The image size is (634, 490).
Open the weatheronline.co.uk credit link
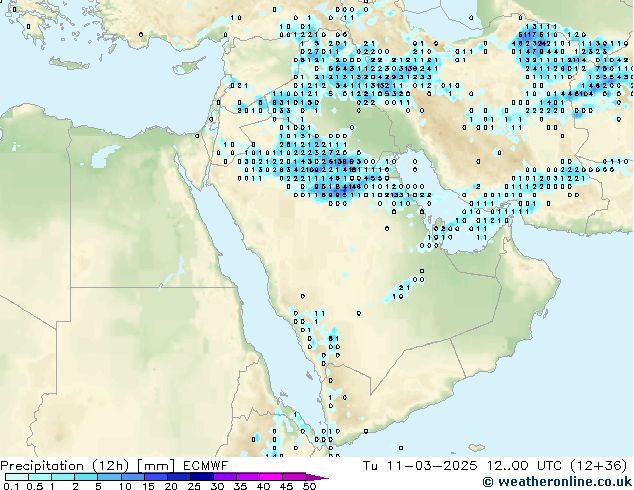tap(558, 482)
